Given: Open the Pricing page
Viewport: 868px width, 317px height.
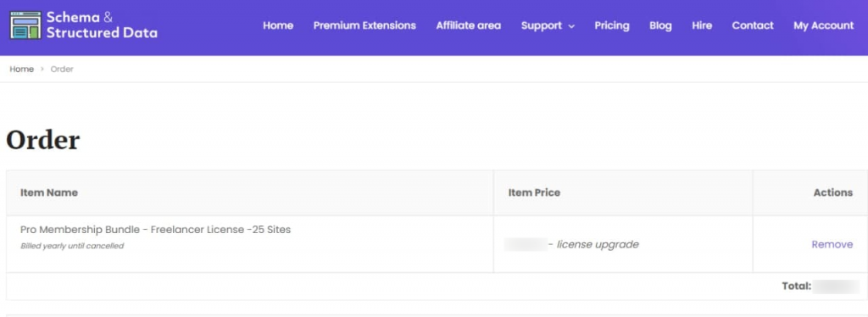Looking at the screenshot, I should 612,25.
